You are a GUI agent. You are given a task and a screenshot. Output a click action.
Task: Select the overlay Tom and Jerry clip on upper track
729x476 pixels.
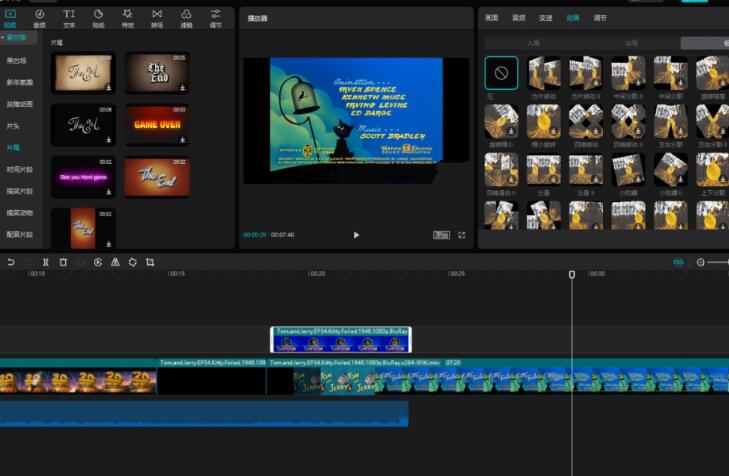(341, 340)
